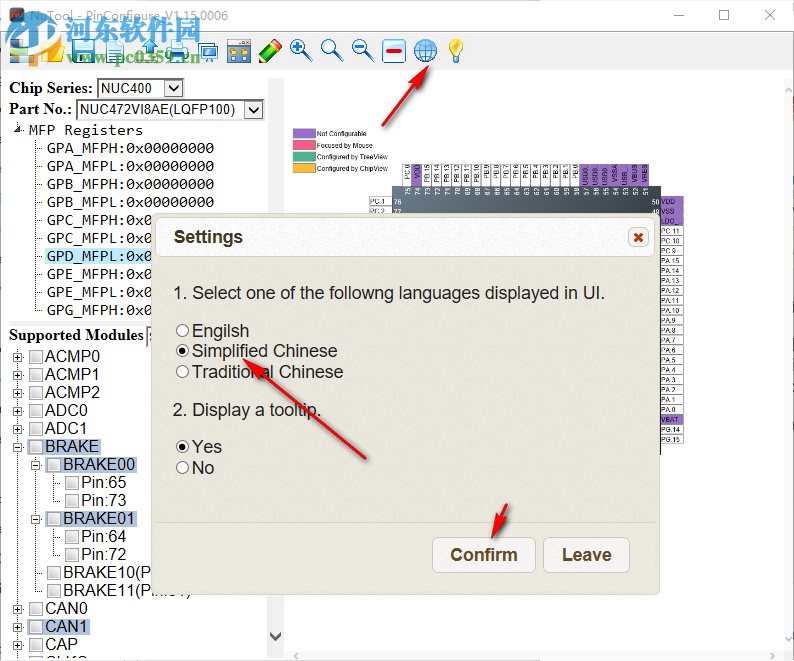Expand the ADC0 module node

(18, 411)
